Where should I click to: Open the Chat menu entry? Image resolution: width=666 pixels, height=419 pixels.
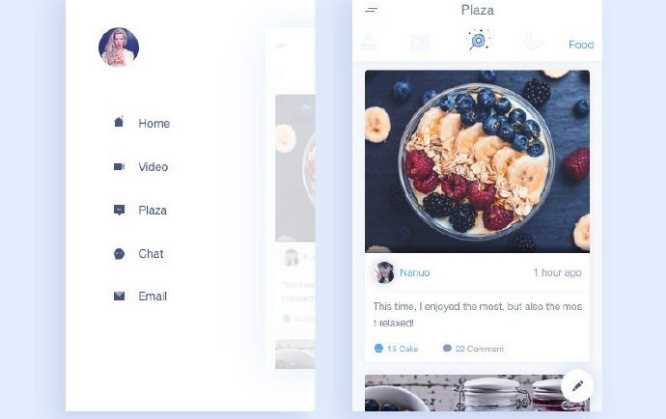151,254
